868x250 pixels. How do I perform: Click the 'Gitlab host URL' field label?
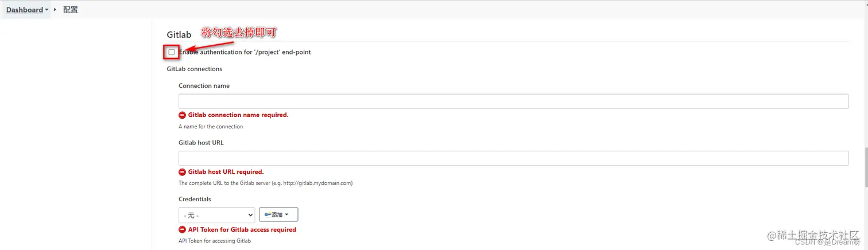tap(201, 143)
